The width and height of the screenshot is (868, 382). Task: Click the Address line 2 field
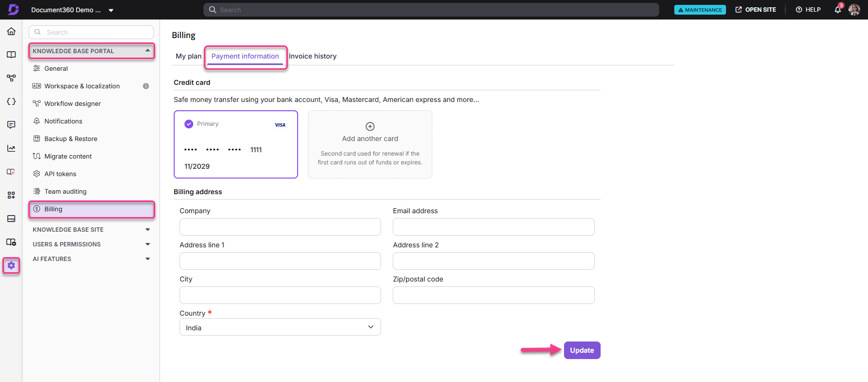[x=494, y=261]
